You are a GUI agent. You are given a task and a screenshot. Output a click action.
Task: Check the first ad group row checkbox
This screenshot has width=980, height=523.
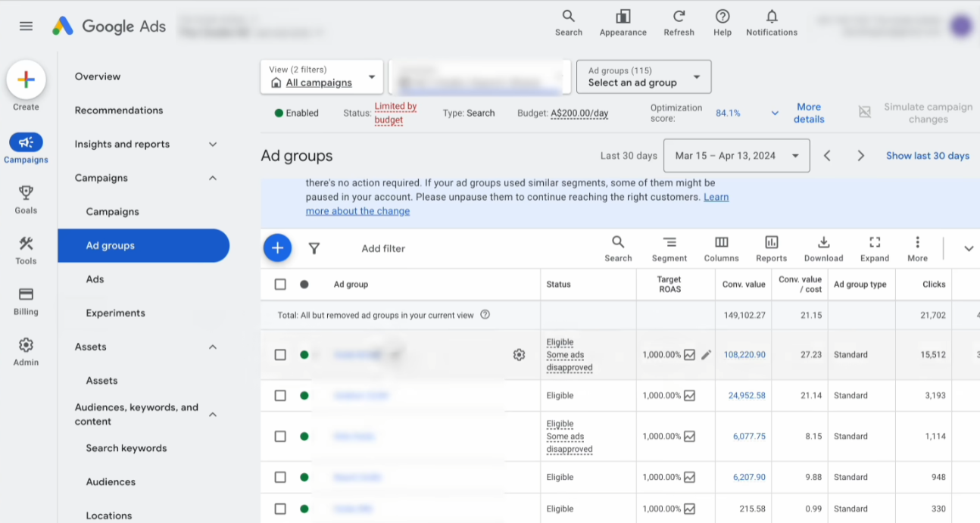point(280,355)
